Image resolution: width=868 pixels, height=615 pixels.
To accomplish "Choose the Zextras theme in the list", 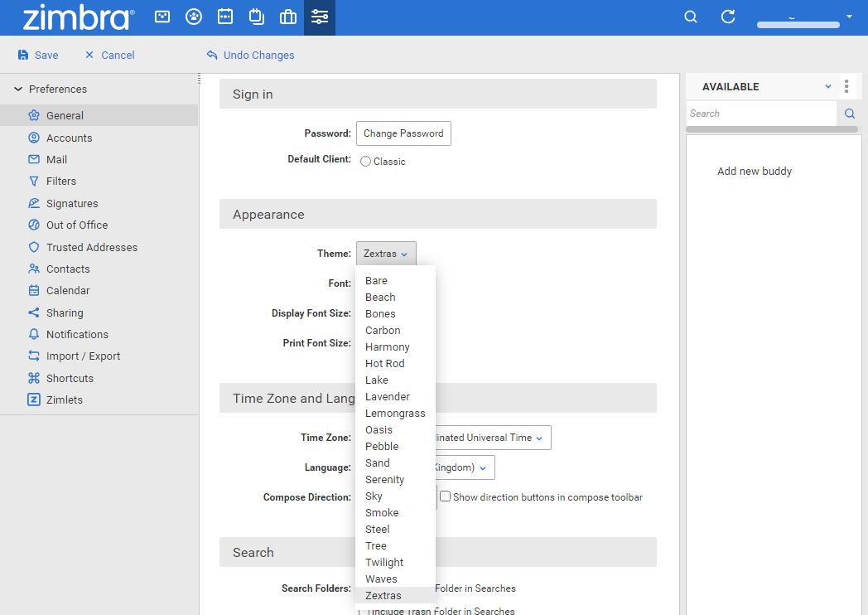I will pyautogui.click(x=395, y=596).
